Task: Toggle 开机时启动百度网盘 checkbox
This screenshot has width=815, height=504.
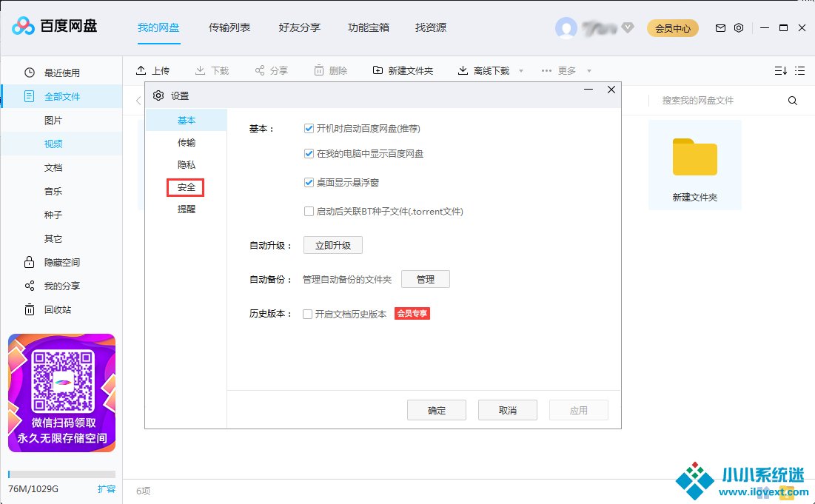Action: 309,128
